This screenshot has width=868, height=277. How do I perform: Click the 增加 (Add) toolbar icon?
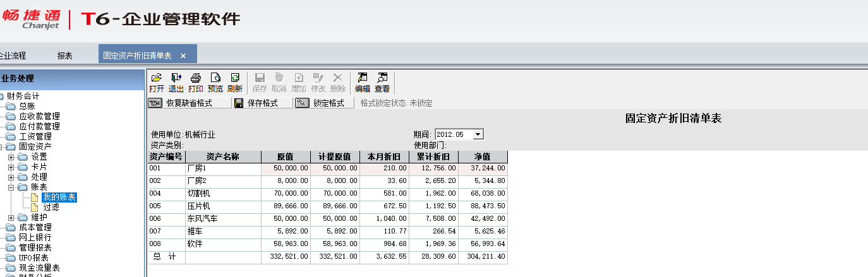(299, 83)
